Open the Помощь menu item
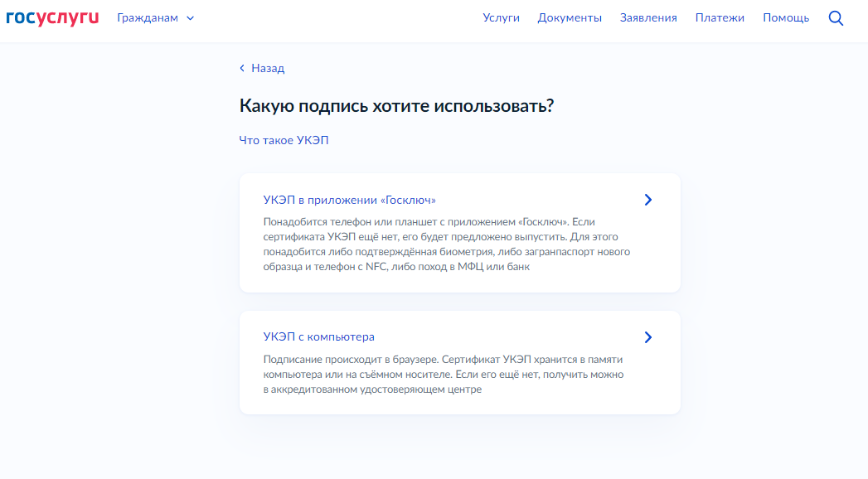 click(x=786, y=18)
